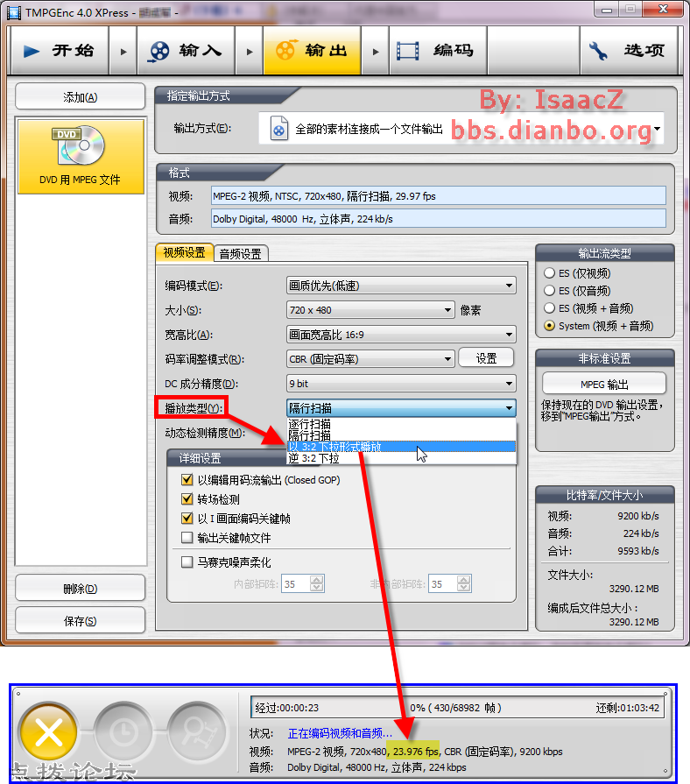The height and width of the screenshot is (784, 690).
Task: Select ES (仅视频) radio button
Action: pos(550,273)
